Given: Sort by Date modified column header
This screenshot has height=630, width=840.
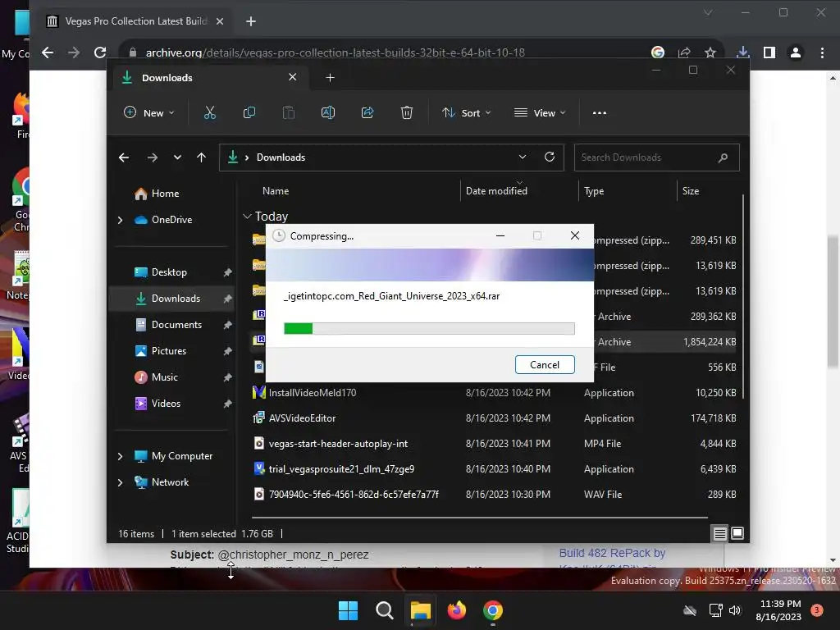Looking at the screenshot, I should 496,191.
